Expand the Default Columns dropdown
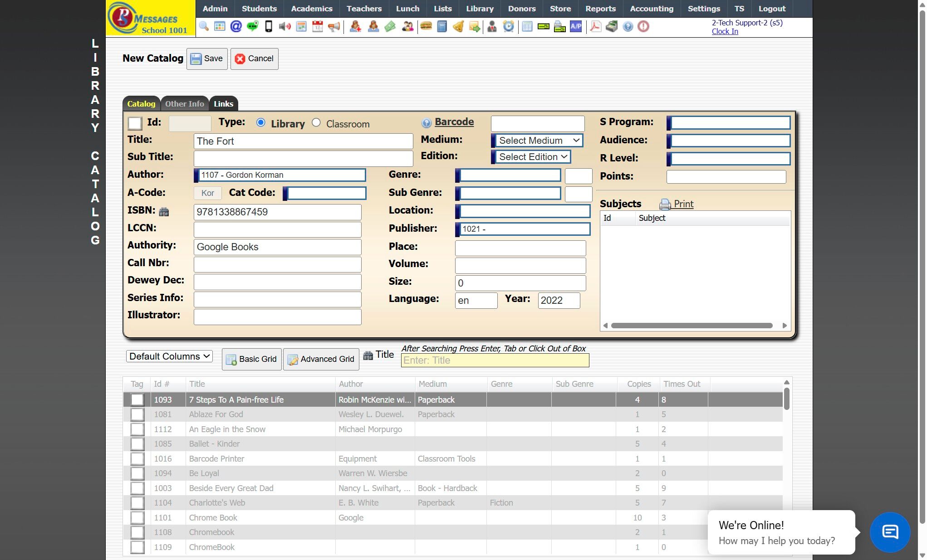 (169, 356)
